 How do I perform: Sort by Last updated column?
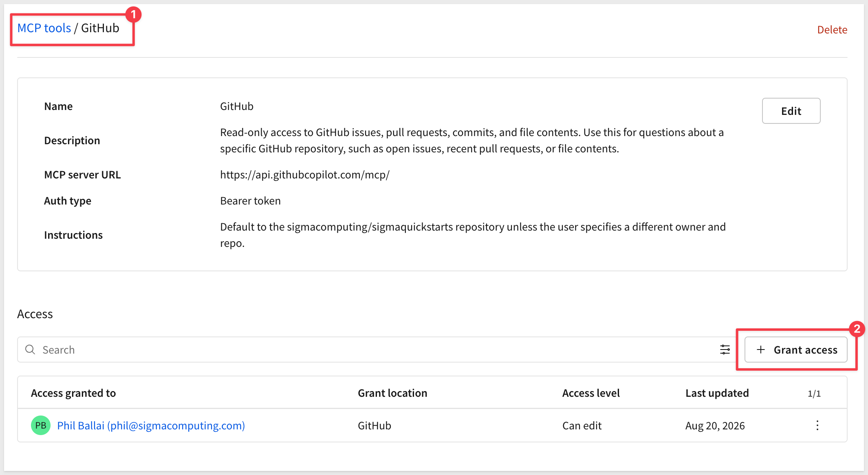[x=717, y=393]
